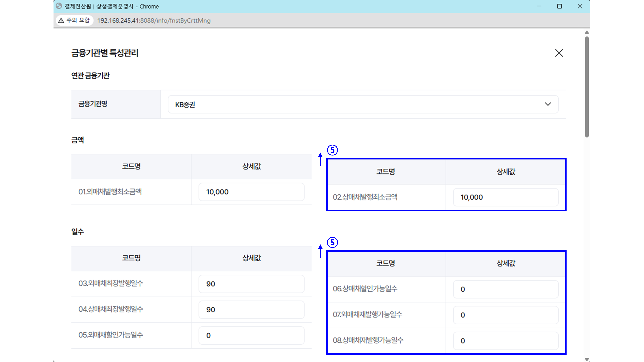The image size is (644, 362).
Task: Edit the 03.외매채최장발행일수 value field
Action: tap(251, 284)
